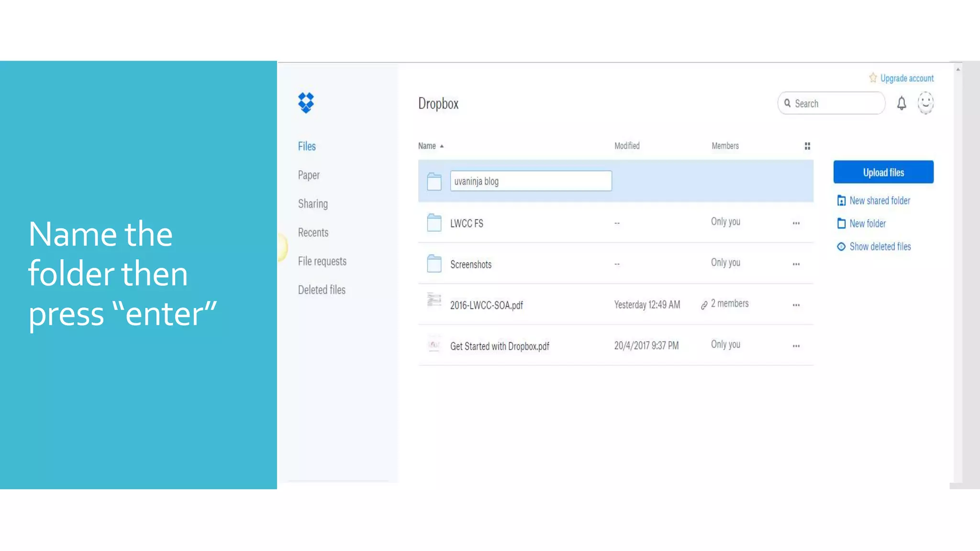The height and width of the screenshot is (551, 980).
Task: Click the Dropbox logo icon
Action: (x=306, y=103)
